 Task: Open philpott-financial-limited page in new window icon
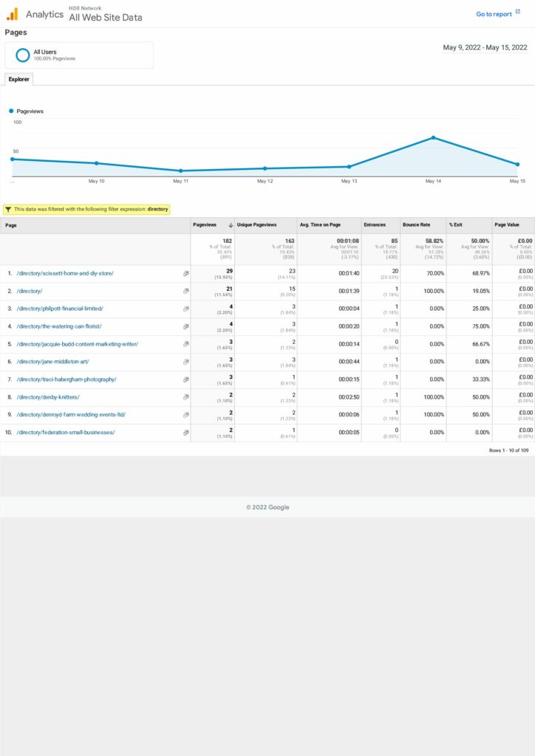point(186,309)
